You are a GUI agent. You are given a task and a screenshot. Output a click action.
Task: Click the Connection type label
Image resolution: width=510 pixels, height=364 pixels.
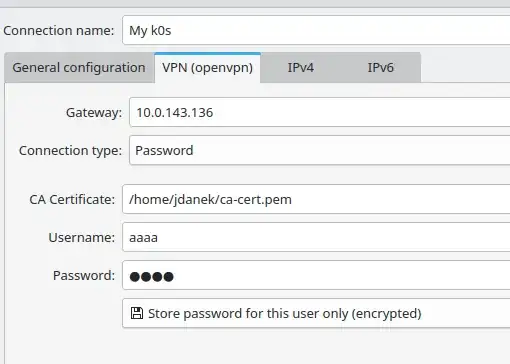pos(70,151)
